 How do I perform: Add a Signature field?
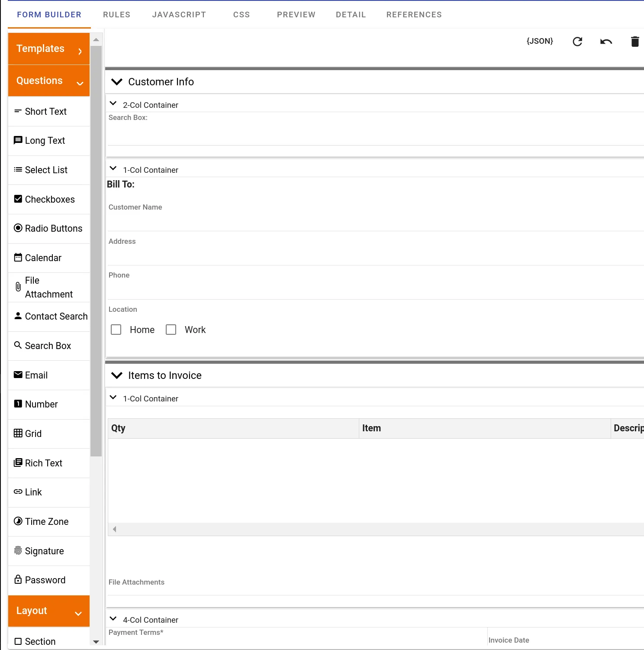[44, 551]
